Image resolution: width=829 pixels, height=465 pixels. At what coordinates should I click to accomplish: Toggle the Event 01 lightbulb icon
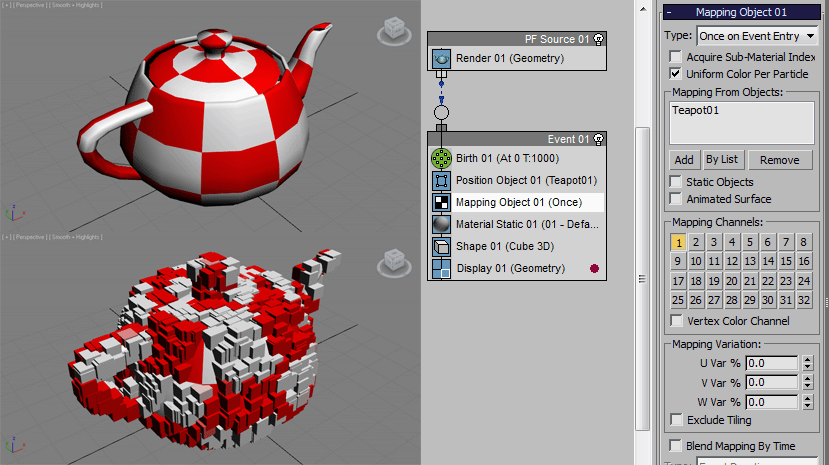click(x=598, y=139)
